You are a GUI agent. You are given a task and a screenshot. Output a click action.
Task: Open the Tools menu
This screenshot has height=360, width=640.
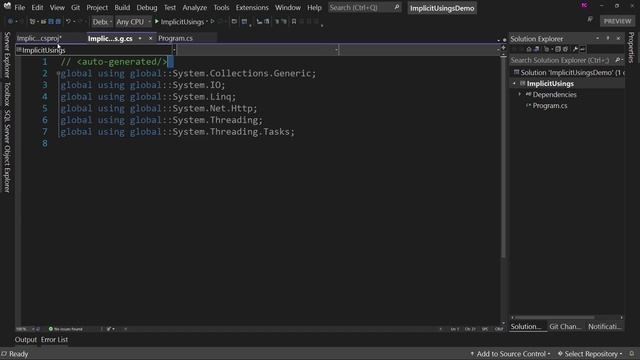click(221, 8)
